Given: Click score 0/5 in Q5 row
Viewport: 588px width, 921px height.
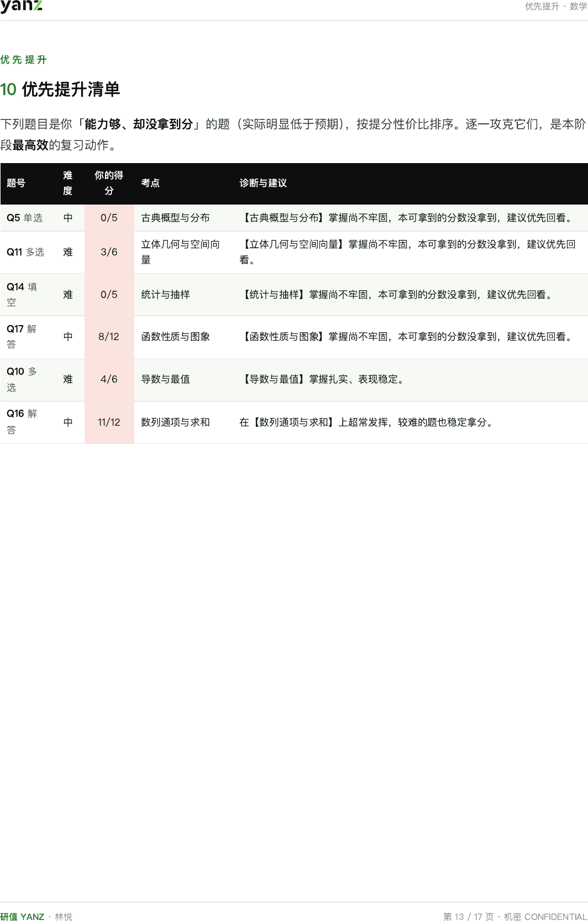Looking at the screenshot, I should click(109, 218).
